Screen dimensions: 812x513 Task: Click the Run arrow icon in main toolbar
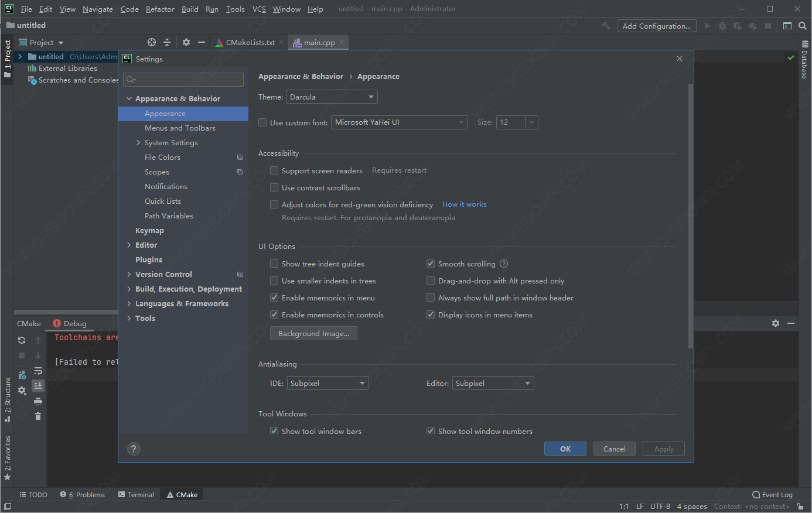click(x=707, y=26)
